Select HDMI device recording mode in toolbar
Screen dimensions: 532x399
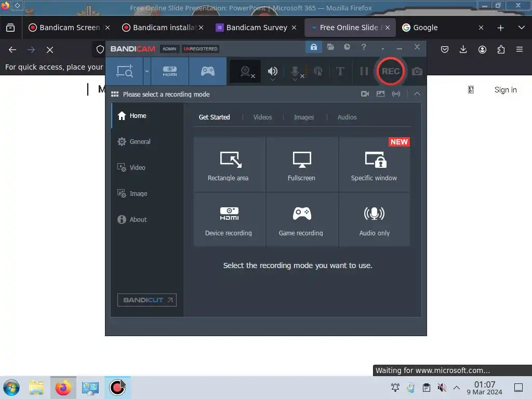click(x=170, y=71)
